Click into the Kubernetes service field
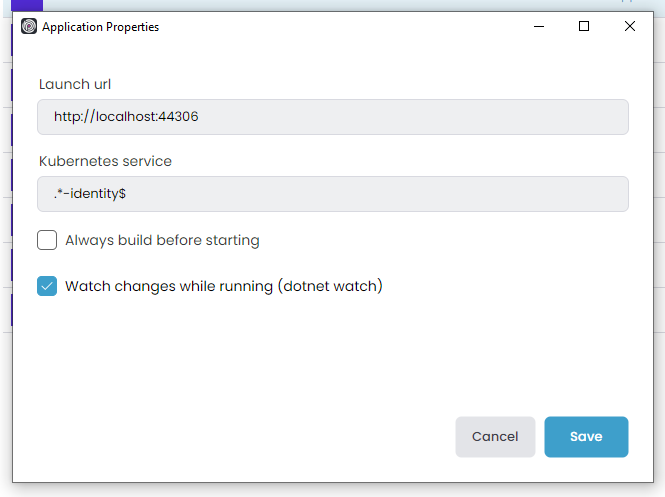 400,194
